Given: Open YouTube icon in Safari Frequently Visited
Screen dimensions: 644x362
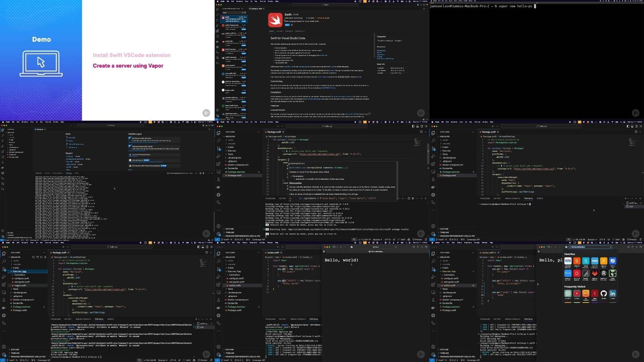Looking at the screenshot, I should [x=577, y=294].
